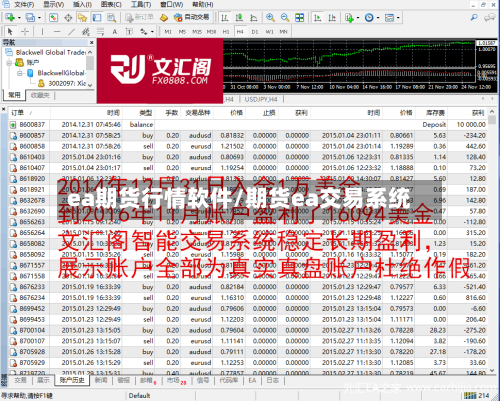This screenshot has height=401, width=500.
Task: Select order 8600858 row
Action: pos(248,146)
